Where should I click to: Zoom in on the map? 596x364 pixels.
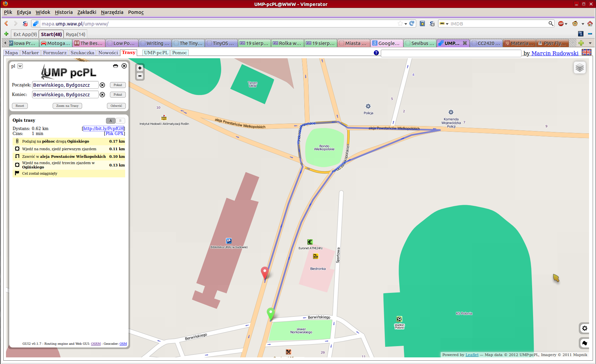click(140, 68)
